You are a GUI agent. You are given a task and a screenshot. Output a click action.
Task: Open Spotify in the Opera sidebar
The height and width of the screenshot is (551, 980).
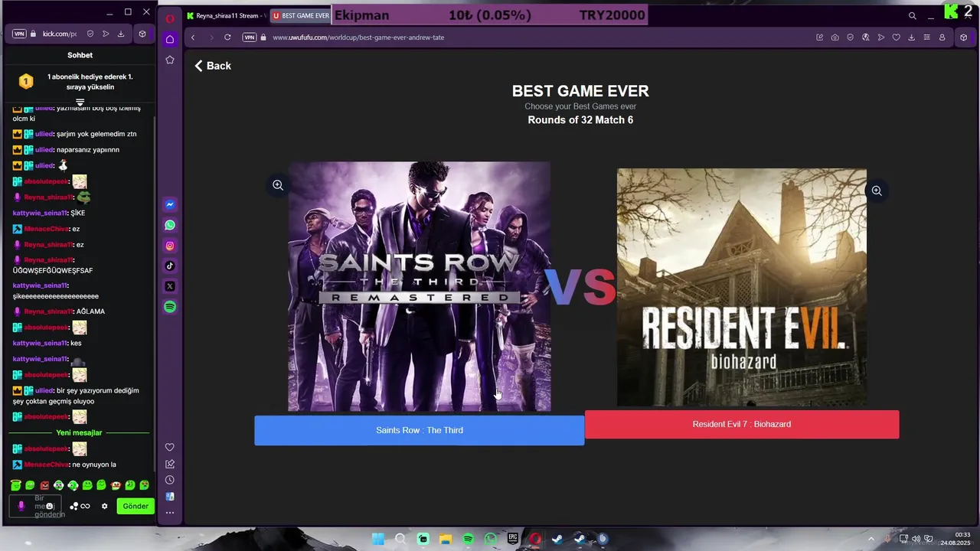[170, 307]
